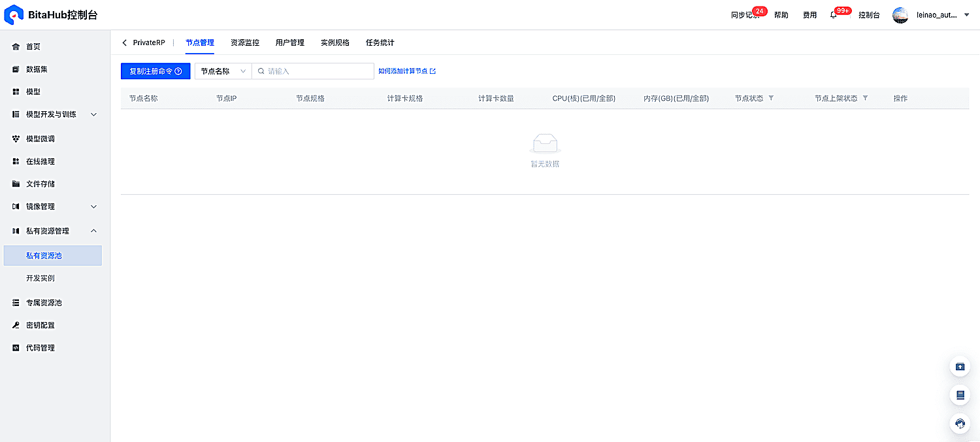Click the search magnifier icon
The image size is (980, 442).
click(x=261, y=71)
